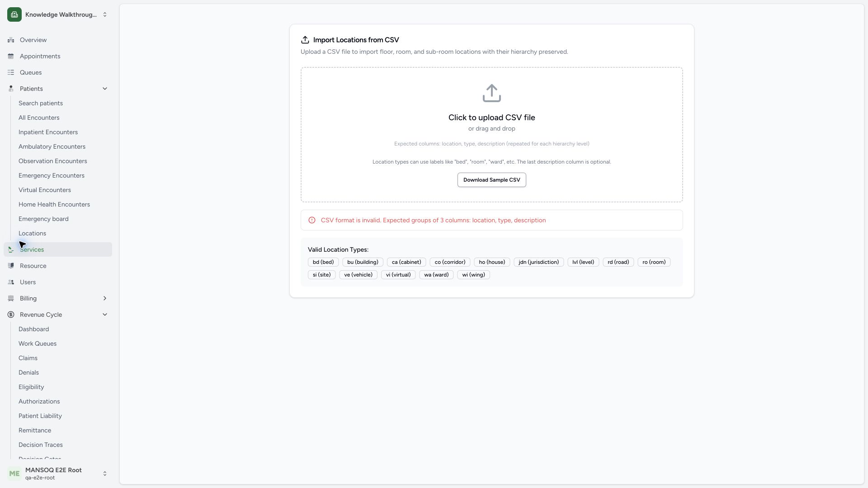
Task: Open Users in the sidebar
Action: click(58, 282)
